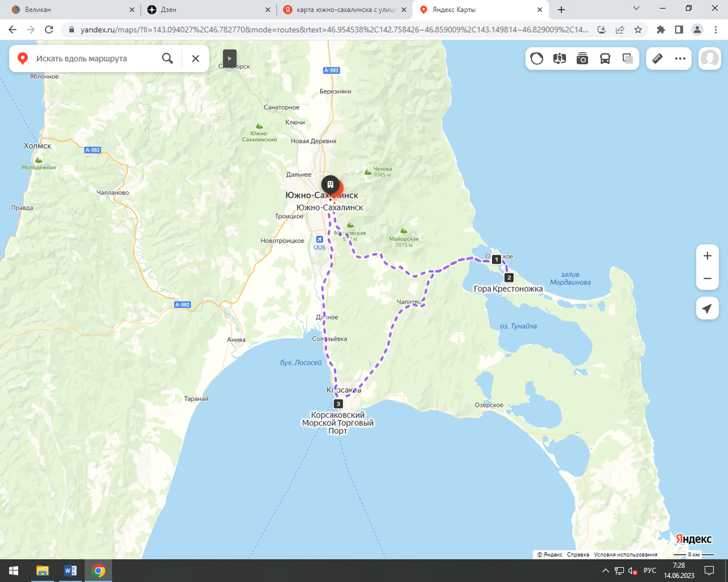Image resolution: width=728 pixels, height=582 pixels.
Task: Go back in browser history
Action: pyautogui.click(x=13, y=29)
